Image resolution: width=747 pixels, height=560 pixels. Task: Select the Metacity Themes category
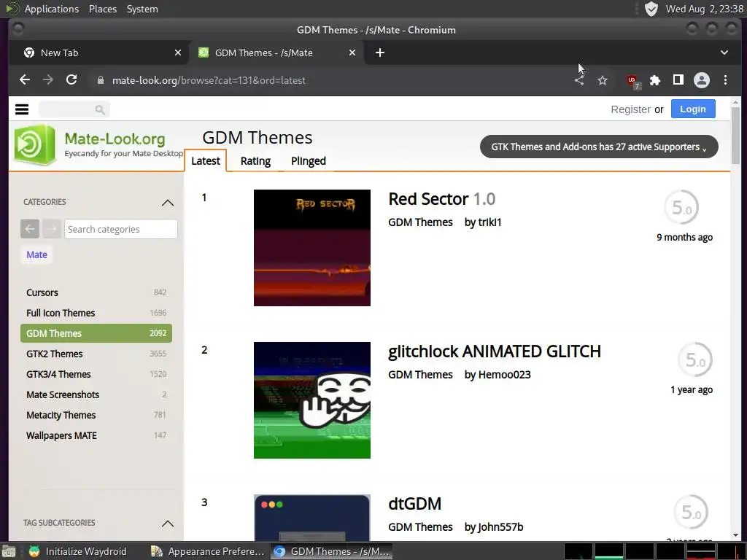[96, 415]
